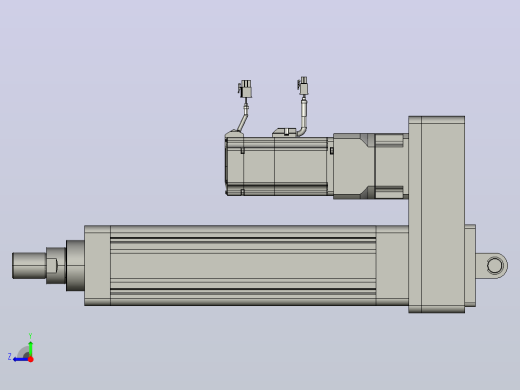Click the red X axis dot
The image size is (520, 390).
(31, 359)
